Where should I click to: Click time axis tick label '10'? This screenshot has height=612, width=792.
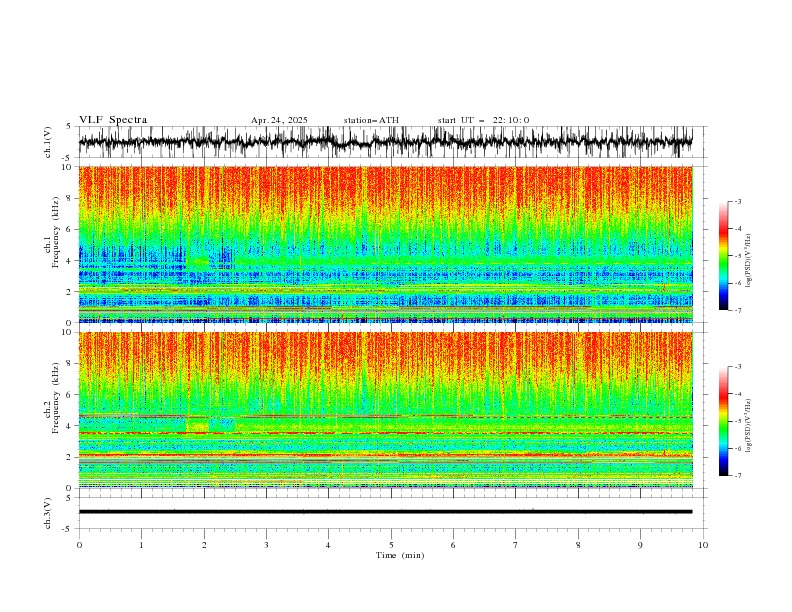(x=703, y=545)
